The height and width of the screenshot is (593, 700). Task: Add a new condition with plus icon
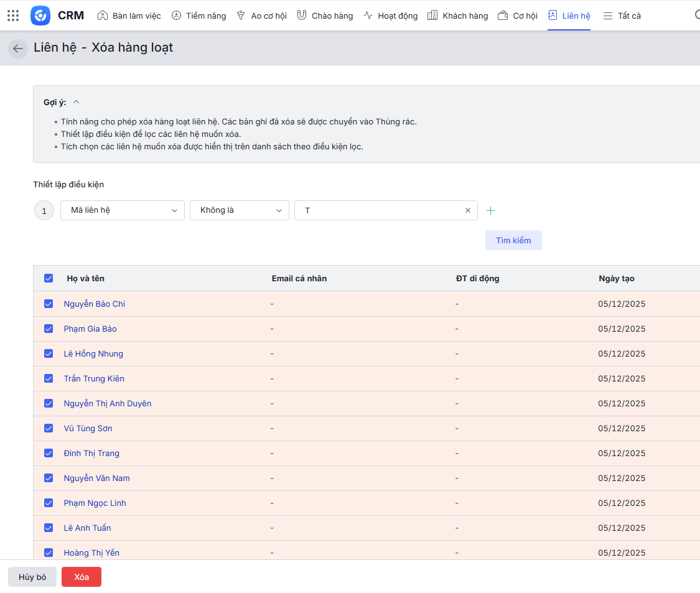490,211
